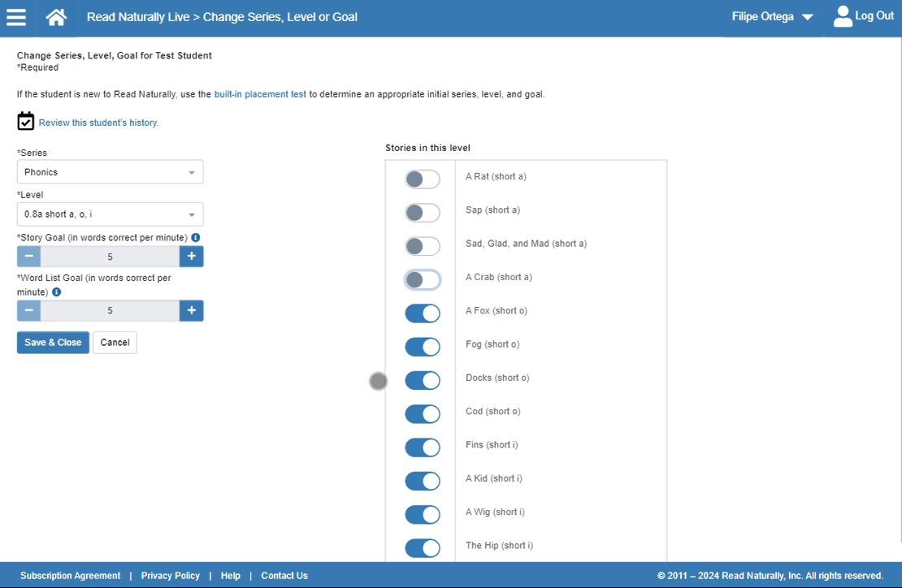Disable the A Fox story toggle
902x588 pixels.
[423, 313]
